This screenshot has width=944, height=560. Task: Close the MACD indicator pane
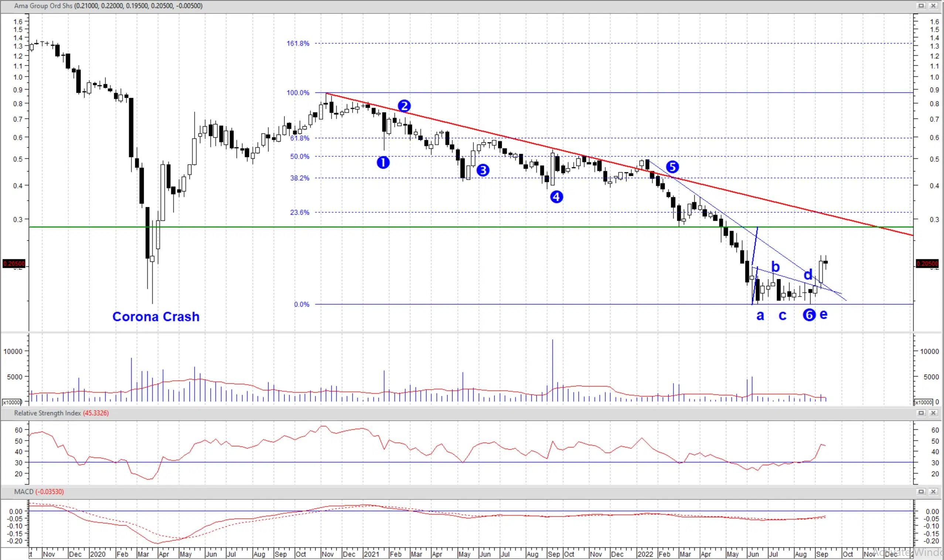pyautogui.click(x=933, y=492)
